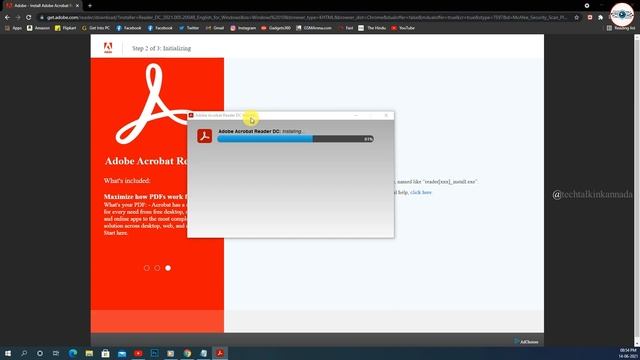Click the browser forward arrow
The height and width of the screenshot is (360, 640).
click(18, 18)
